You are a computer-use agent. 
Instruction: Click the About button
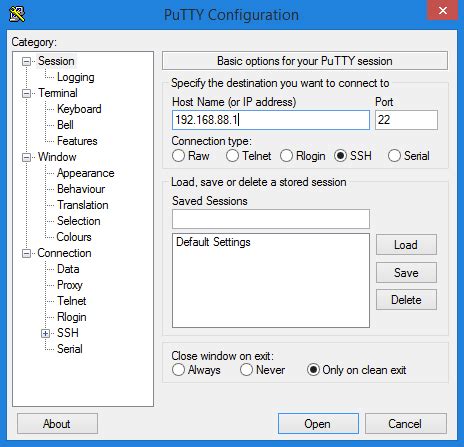57,424
